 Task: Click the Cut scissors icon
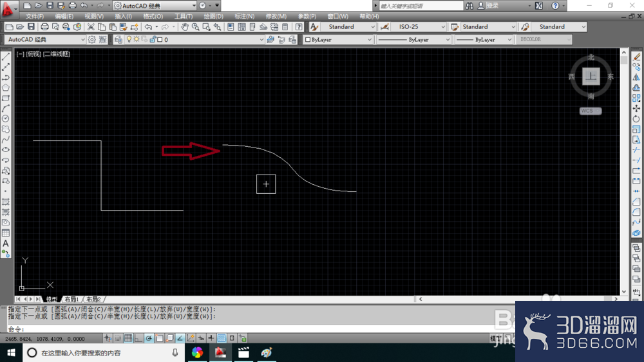pyautogui.click(x=91, y=26)
